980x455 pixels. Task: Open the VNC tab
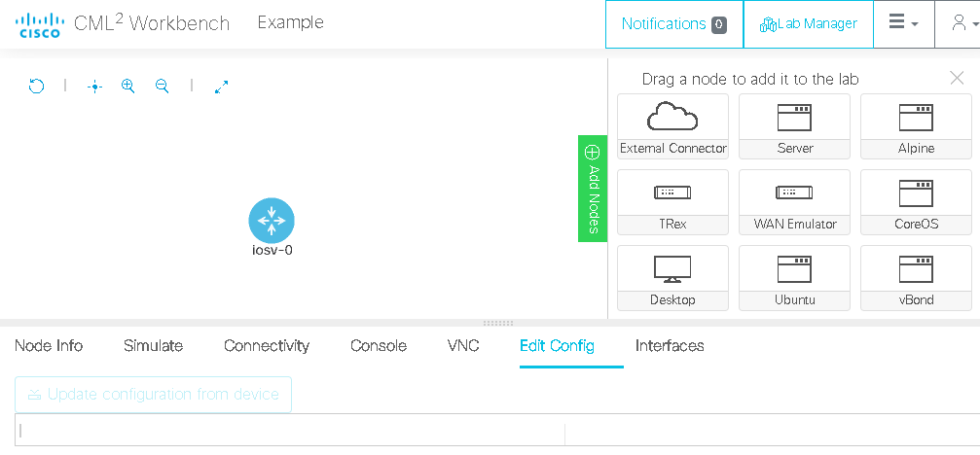tap(463, 346)
